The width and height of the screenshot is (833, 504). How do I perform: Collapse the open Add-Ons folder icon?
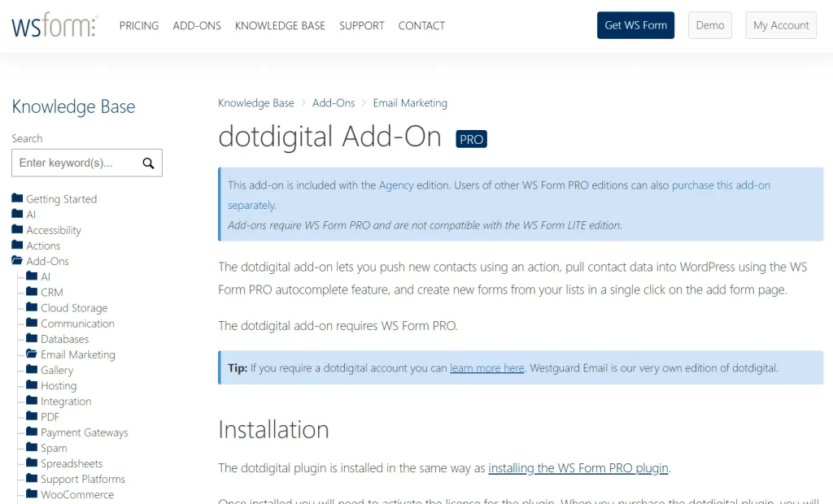[x=18, y=260]
